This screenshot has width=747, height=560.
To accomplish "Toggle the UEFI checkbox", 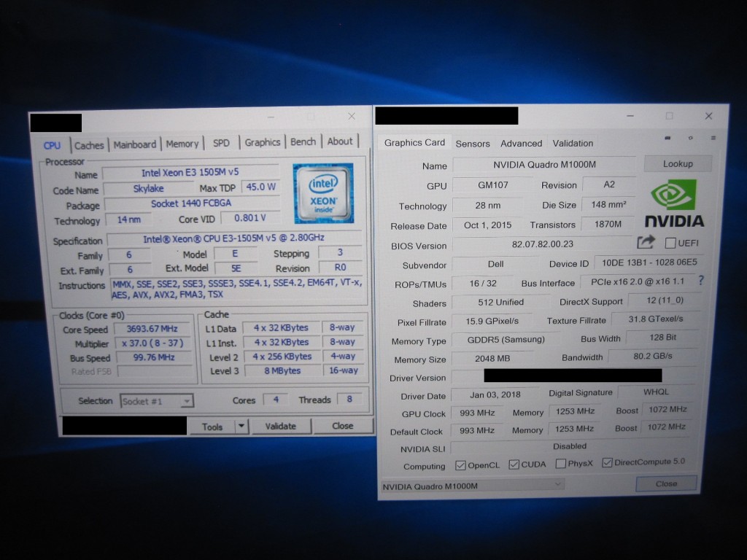I will click(670, 244).
